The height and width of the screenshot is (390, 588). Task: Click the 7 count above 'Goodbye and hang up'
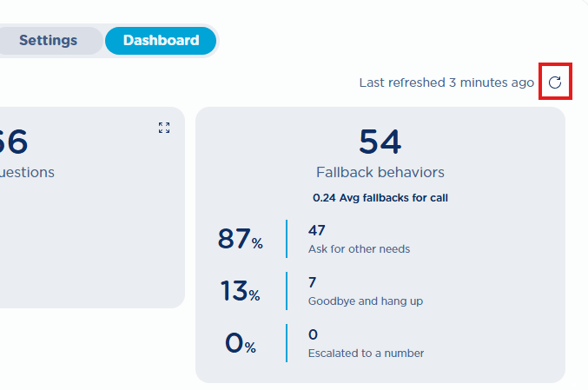313,283
